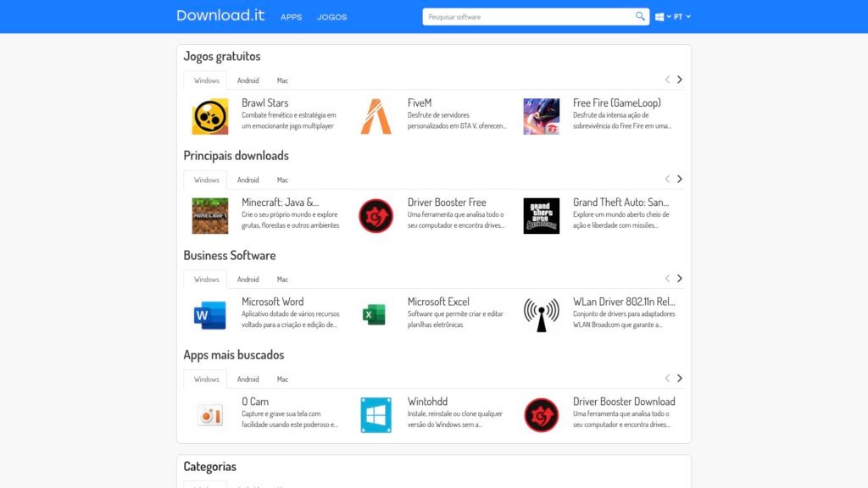Click the search magnifier icon
This screenshot has width=868, height=488.
tap(640, 17)
